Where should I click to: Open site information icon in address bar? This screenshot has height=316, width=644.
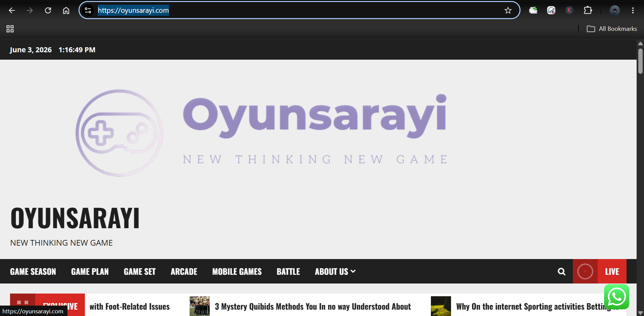[88, 10]
